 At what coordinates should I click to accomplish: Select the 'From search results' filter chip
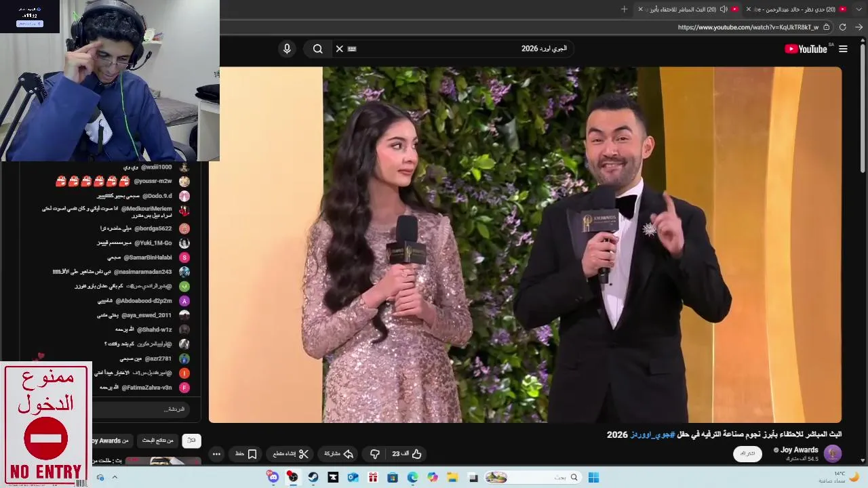click(157, 441)
